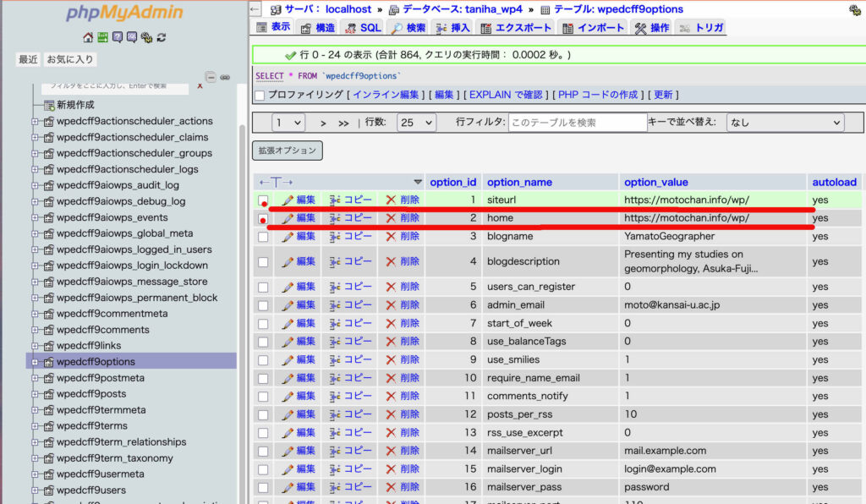Image resolution: width=866 pixels, height=504 pixels.
Task: Expand wpedcff9actionscheduler_actions tree node
Action: pos(35,122)
